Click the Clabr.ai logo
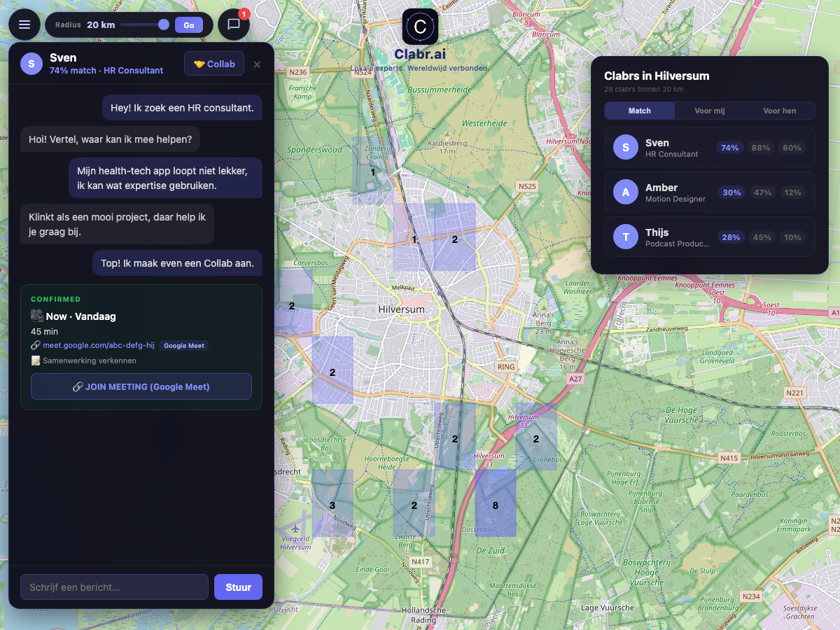The height and width of the screenshot is (630, 840). tap(419, 27)
